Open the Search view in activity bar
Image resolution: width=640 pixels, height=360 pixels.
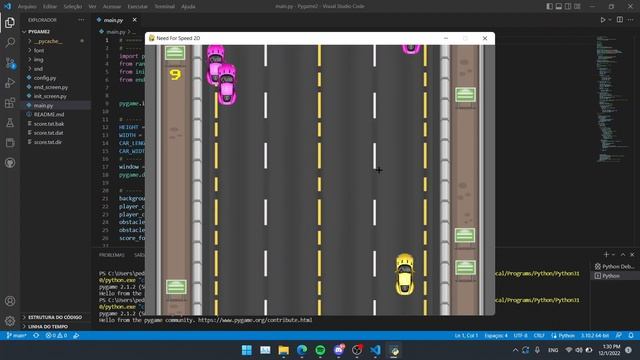pos(10,42)
